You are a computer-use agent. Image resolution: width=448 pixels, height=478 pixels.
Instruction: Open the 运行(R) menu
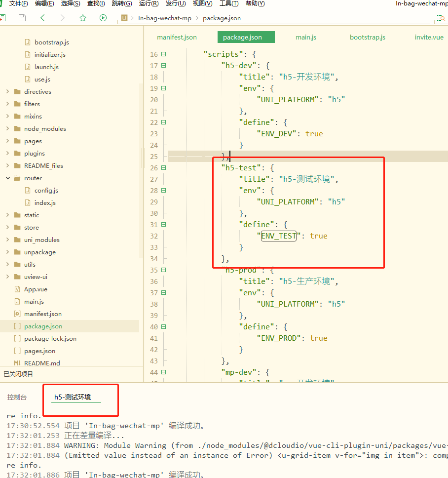149,3
